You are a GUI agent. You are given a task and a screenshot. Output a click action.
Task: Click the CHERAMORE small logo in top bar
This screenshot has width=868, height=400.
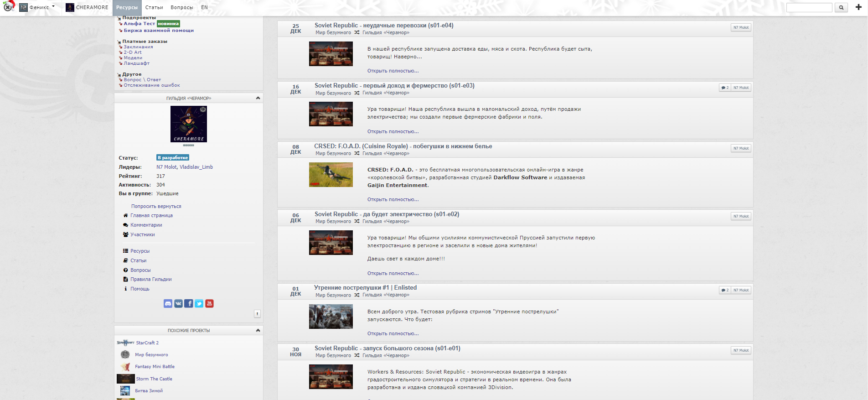(x=70, y=7)
